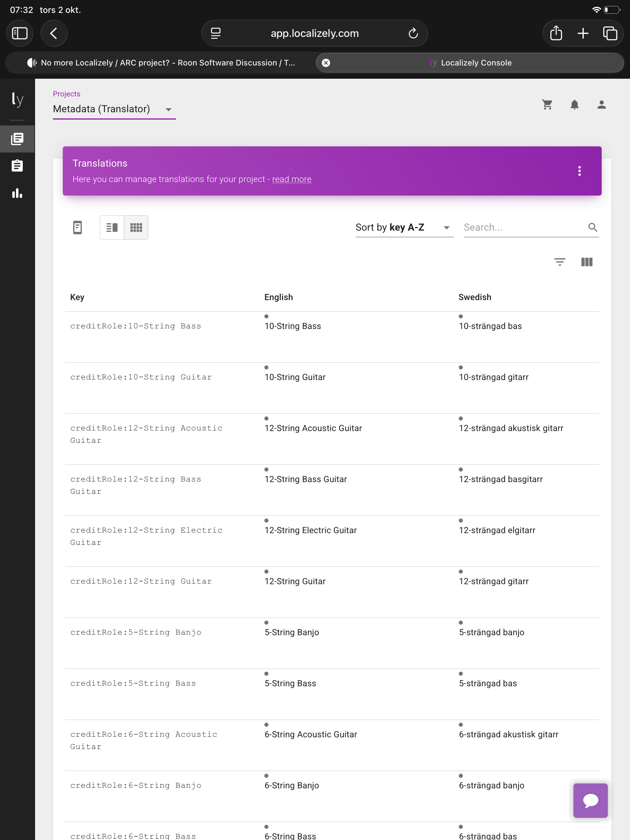Click the filter translations icon
The width and height of the screenshot is (630, 840).
click(x=559, y=262)
